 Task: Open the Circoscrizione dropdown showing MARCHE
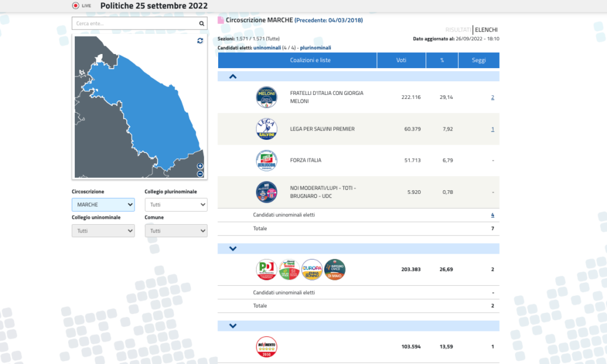(x=103, y=205)
